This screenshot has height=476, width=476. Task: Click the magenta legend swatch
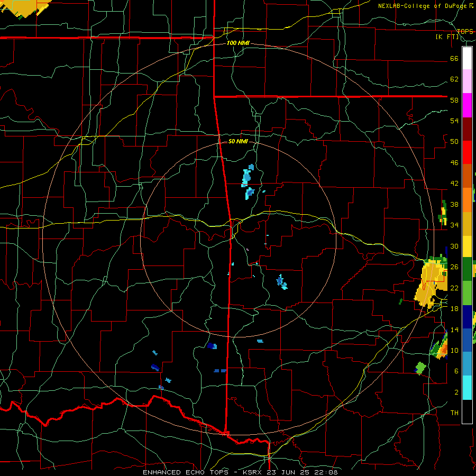click(467, 105)
